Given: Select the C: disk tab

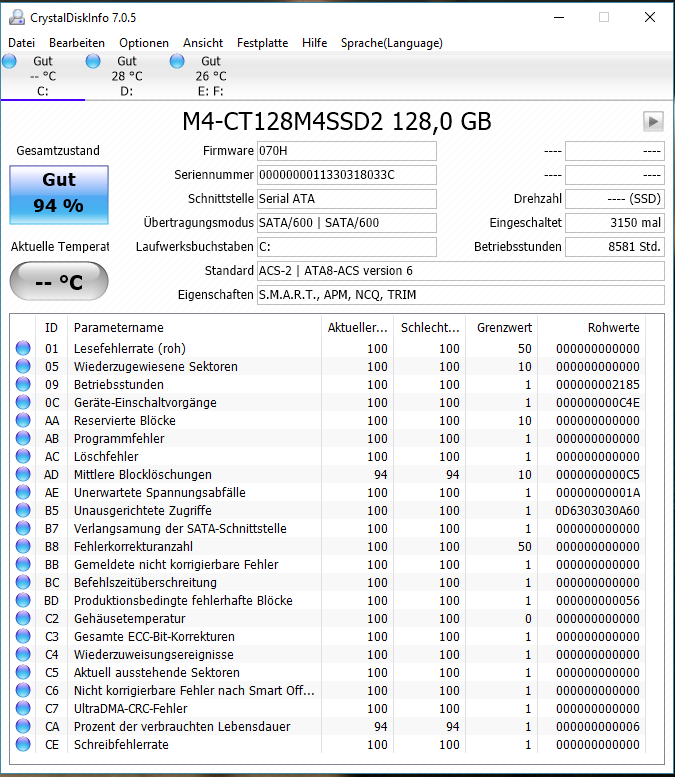Looking at the screenshot, I should tap(43, 76).
